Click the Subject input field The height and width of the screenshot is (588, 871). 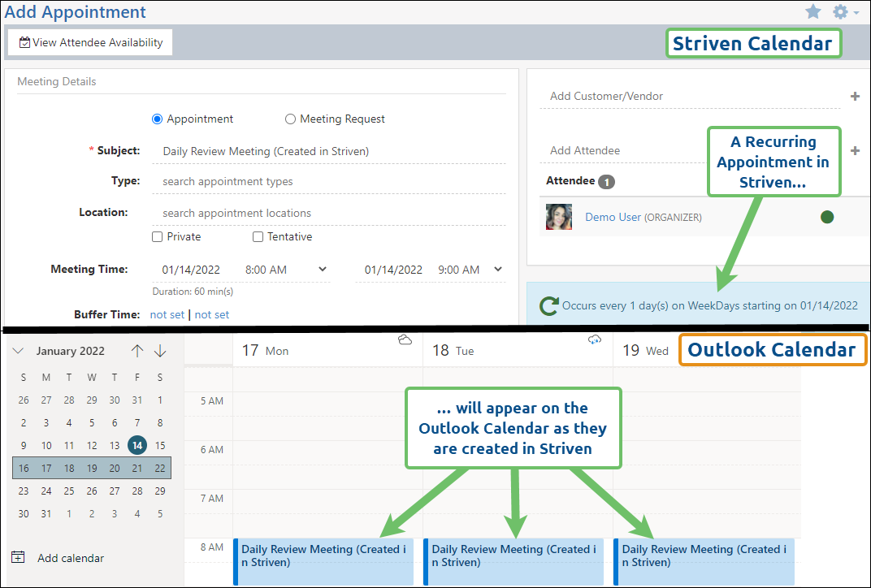(x=329, y=151)
